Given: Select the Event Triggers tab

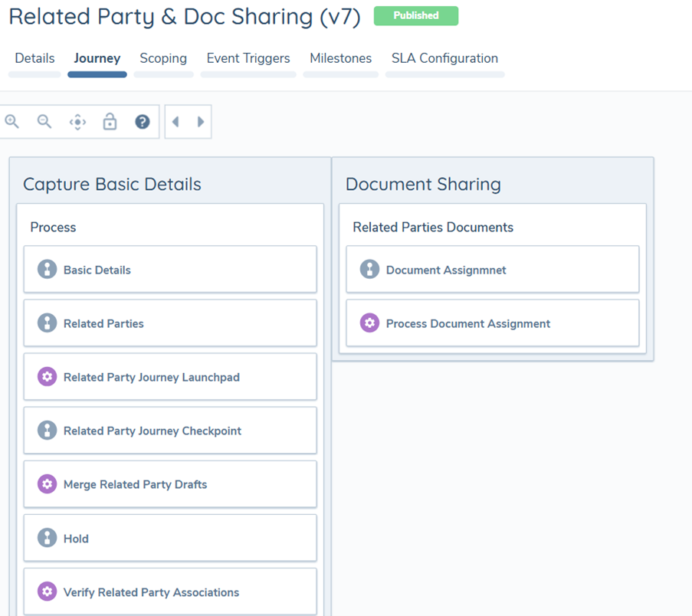Looking at the screenshot, I should (x=248, y=59).
